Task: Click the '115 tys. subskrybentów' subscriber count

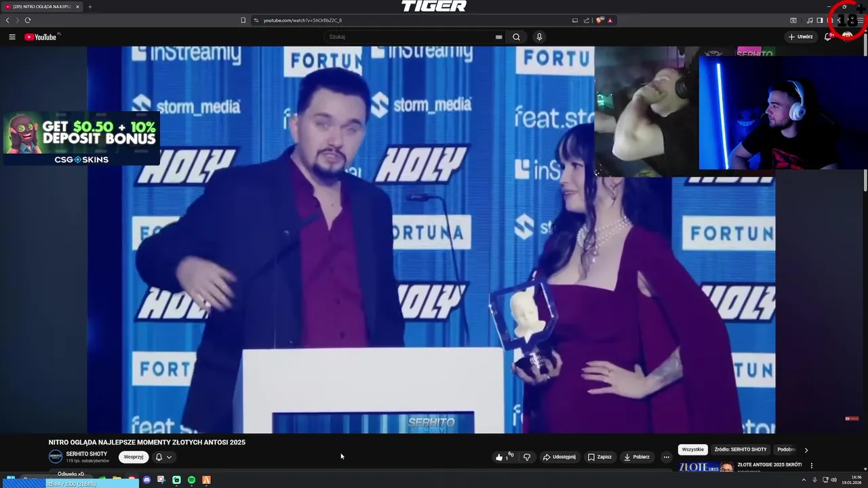Action: pos(87,461)
